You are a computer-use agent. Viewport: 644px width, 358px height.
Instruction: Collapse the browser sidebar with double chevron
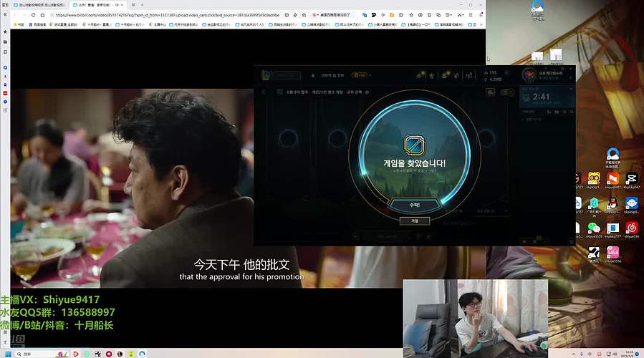pyautogui.click(x=5, y=14)
